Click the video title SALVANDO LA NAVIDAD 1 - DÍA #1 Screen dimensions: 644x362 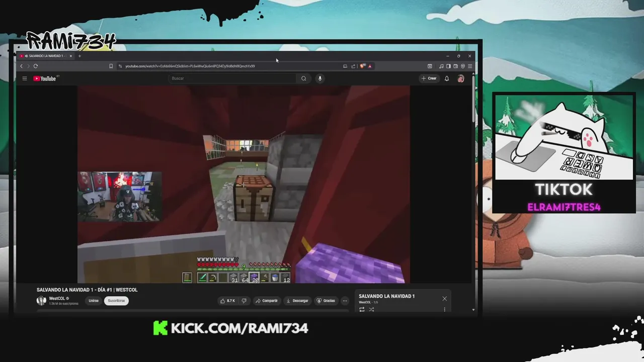tap(87, 290)
